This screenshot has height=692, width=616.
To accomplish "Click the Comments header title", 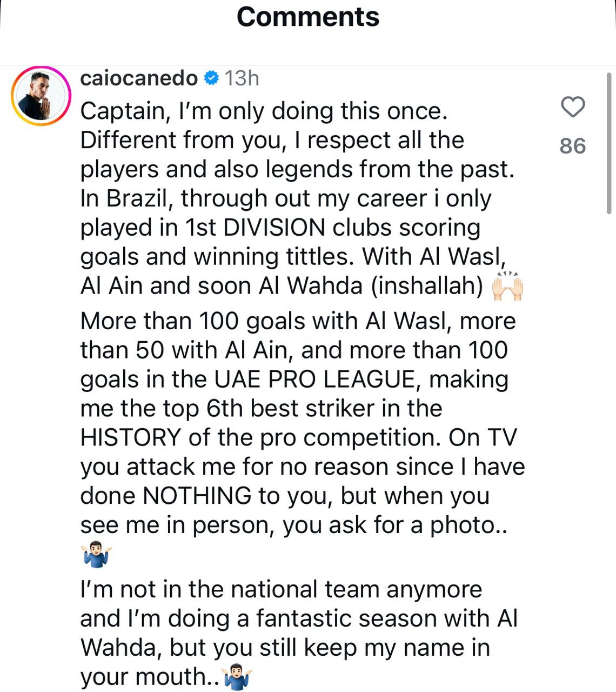I will point(308,17).
